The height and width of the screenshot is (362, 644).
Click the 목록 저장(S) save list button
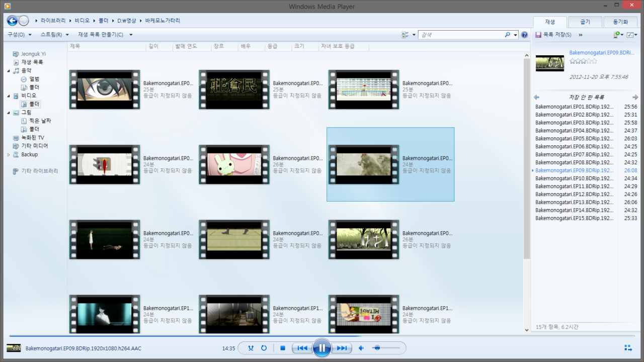click(x=553, y=35)
